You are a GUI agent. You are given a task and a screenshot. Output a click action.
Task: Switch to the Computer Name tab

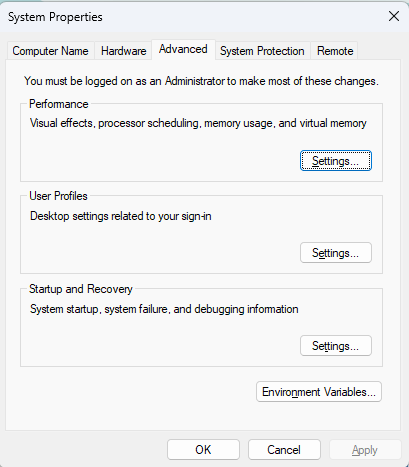50,51
